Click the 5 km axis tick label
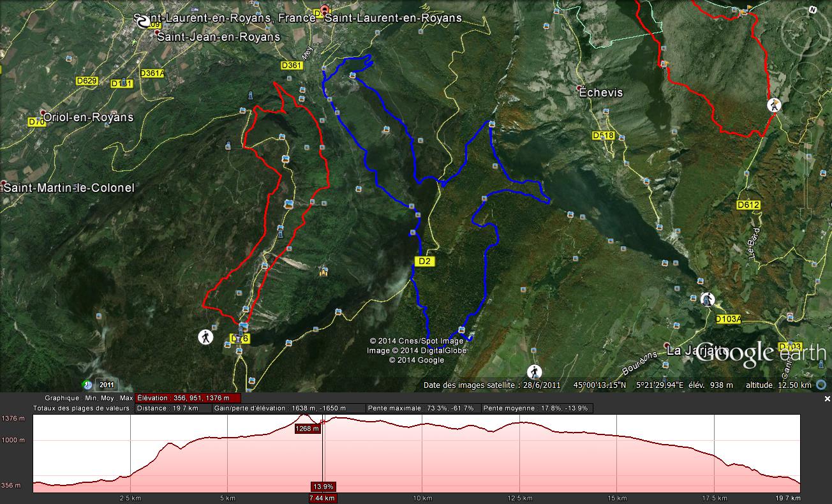Screen dimensions: 832x504 click(228, 498)
